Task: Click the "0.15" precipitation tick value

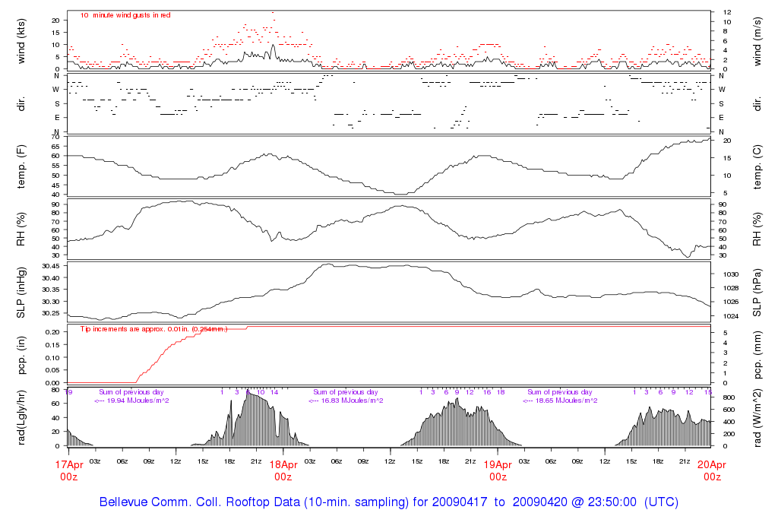Action: tap(52, 345)
